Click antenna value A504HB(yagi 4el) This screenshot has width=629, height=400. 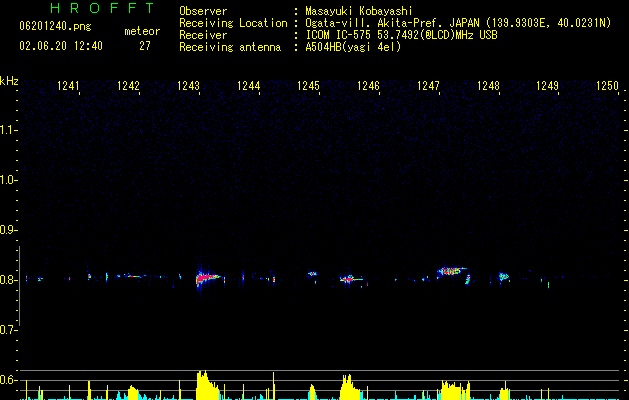point(353,47)
